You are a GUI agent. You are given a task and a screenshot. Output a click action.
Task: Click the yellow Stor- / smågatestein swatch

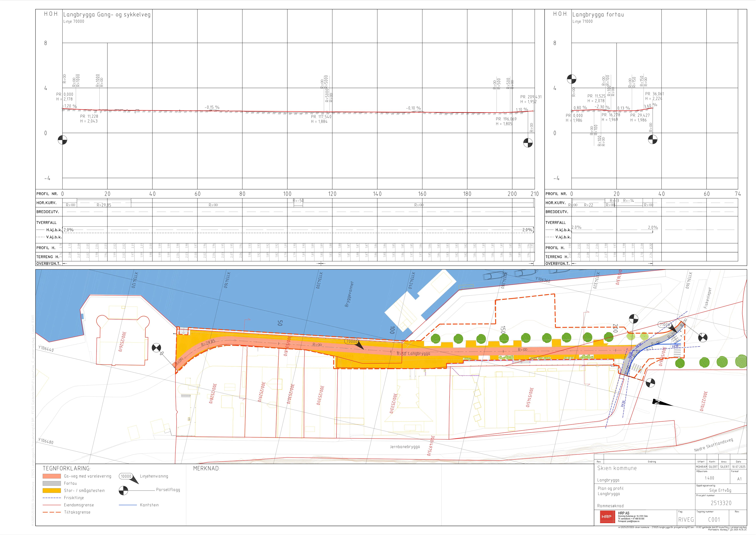52,491
